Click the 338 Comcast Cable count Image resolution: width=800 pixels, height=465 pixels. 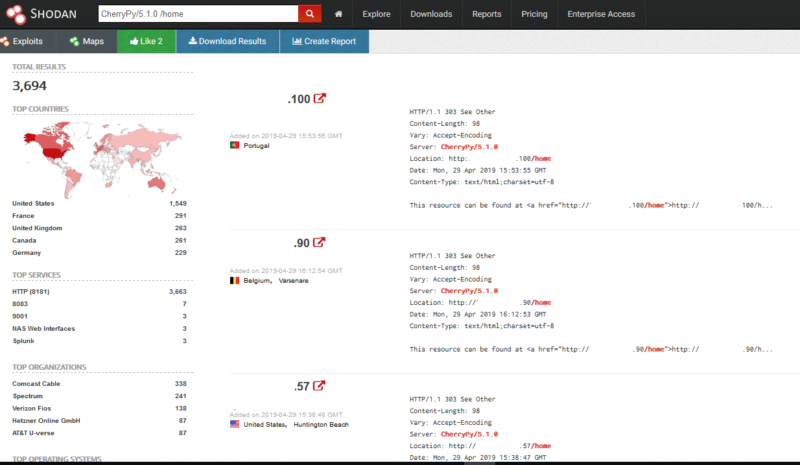click(x=181, y=383)
